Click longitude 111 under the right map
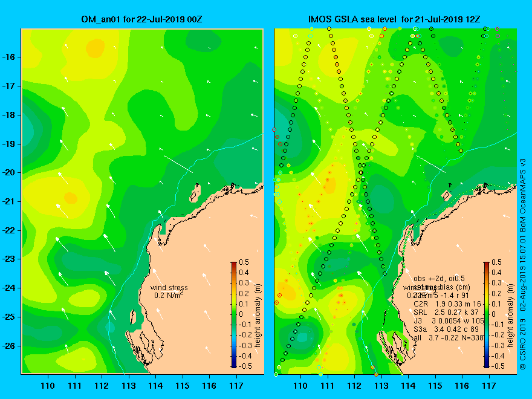Image resolution: width=532 pixels, height=399 pixels. pyautogui.click(x=328, y=386)
